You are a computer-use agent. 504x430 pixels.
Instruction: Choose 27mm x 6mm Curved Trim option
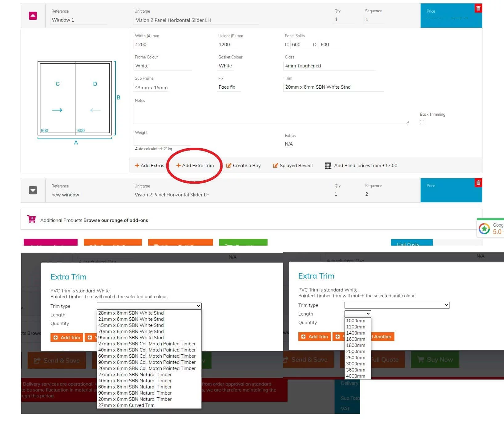tap(126, 405)
